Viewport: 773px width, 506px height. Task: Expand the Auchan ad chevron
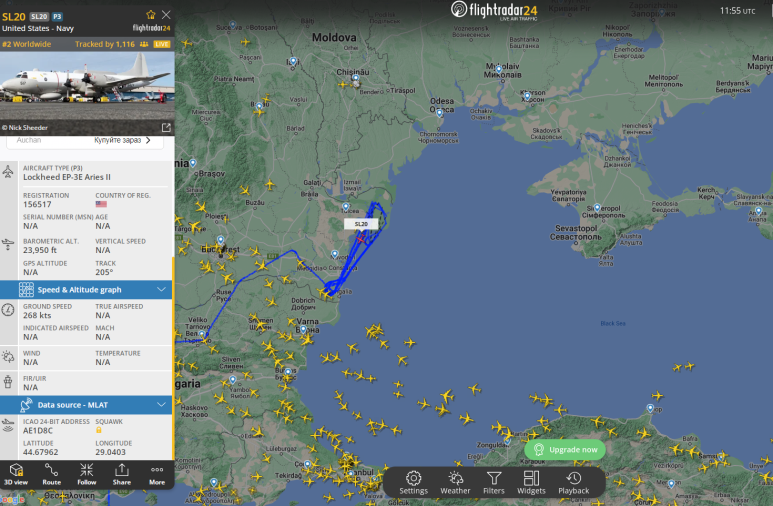tap(148, 141)
